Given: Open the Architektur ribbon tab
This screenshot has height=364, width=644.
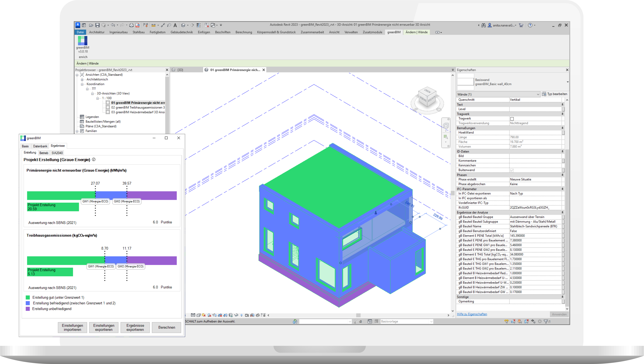Looking at the screenshot, I should (x=97, y=32).
